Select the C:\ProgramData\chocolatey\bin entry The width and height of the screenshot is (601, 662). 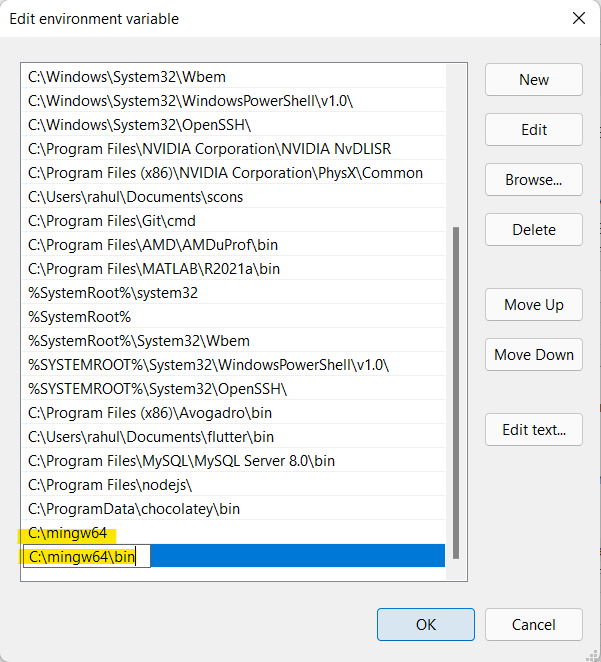tap(134, 509)
